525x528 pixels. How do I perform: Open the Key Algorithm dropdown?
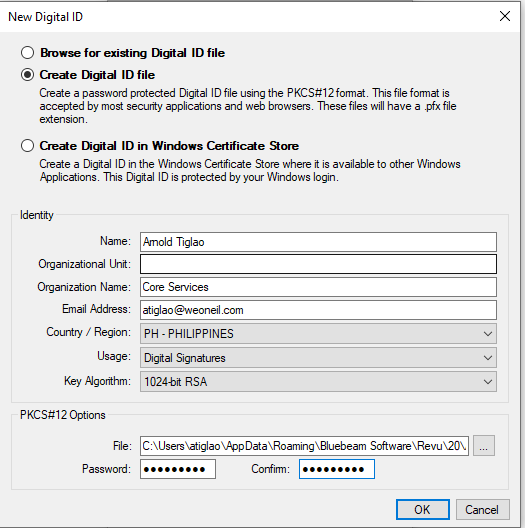(318, 382)
